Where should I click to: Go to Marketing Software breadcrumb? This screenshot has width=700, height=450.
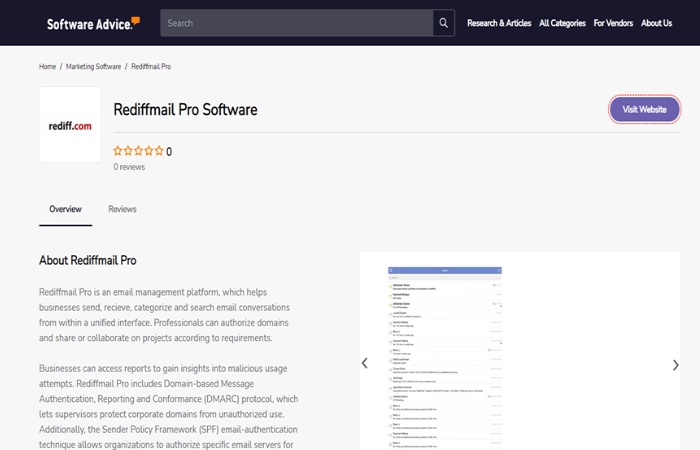[93, 67]
